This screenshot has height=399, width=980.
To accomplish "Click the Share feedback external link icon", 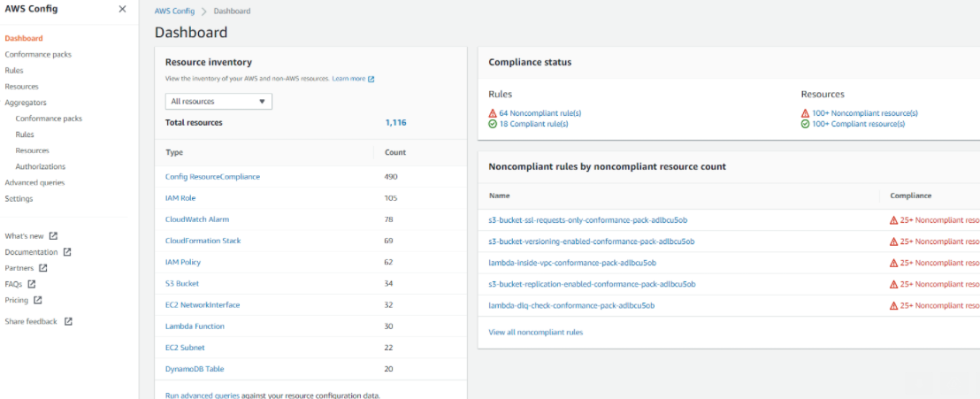I will [69, 321].
